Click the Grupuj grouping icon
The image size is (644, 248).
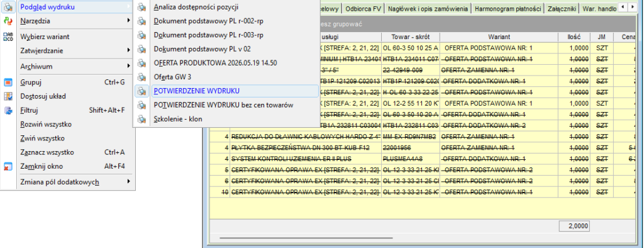[8, 82]
